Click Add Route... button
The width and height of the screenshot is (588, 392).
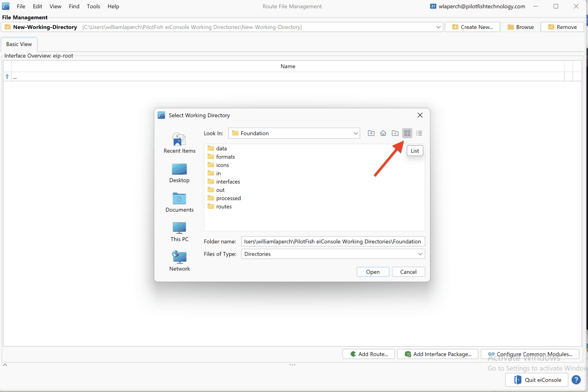pos(369,354)
